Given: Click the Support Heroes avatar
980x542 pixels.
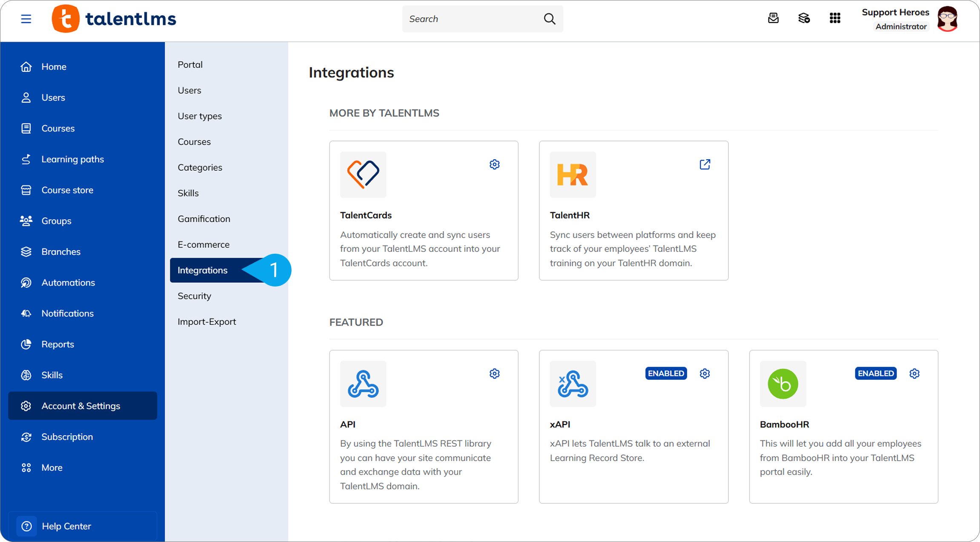Looking at the screenshot, I should click(948, 19).
